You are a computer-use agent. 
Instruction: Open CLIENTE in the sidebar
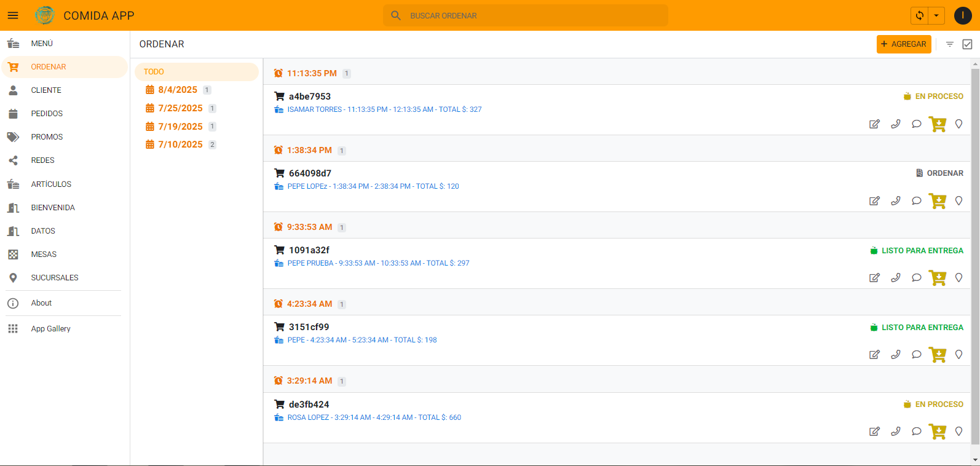pyautogui.click(x=65, y=90)
